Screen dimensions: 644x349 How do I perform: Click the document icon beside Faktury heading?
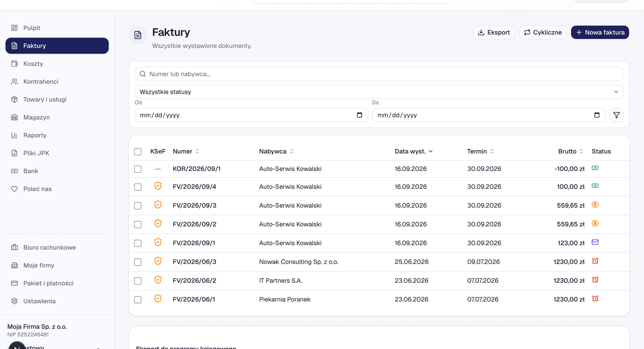[x=138, y=35]
